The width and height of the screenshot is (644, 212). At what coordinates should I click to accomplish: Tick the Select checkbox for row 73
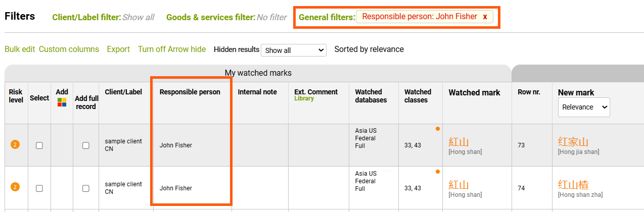click(39, 145)
